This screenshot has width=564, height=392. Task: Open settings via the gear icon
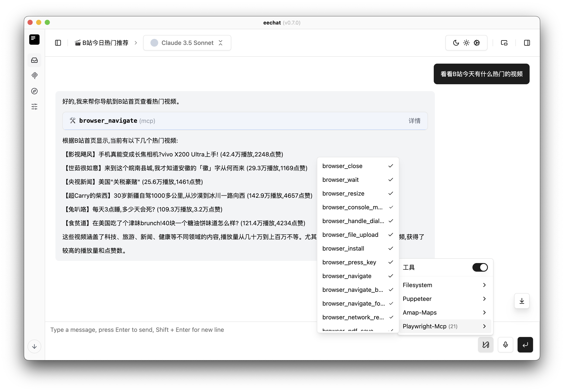click(477, 43)
